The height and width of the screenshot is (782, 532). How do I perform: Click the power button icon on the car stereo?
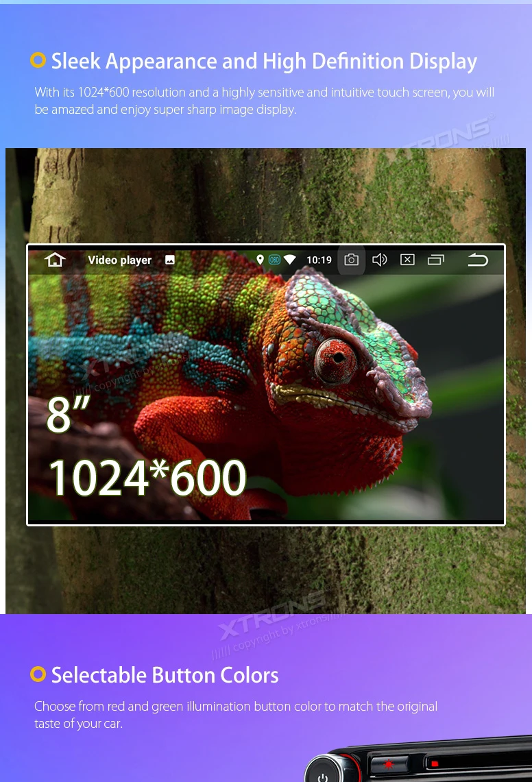pos(322,777)
